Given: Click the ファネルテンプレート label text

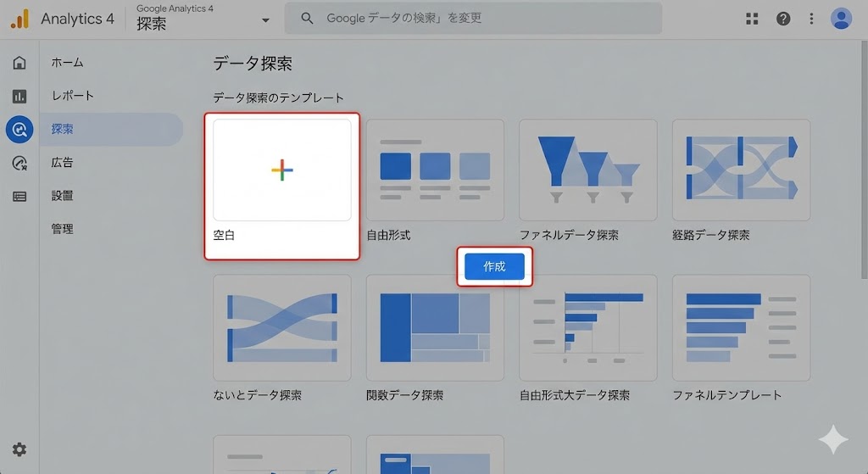Looking at the screenshot, I should 726,395.
